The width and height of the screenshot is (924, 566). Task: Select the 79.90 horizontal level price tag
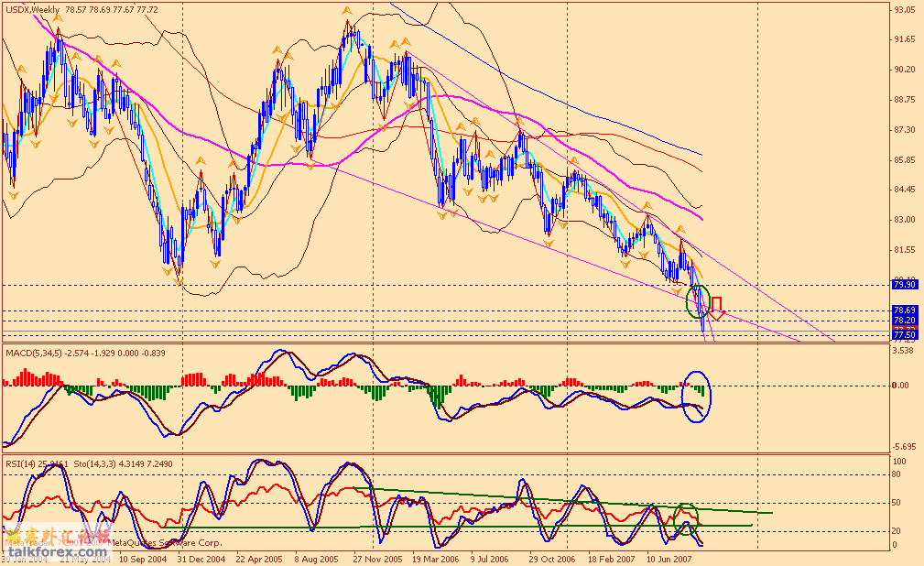pos(905,285)
